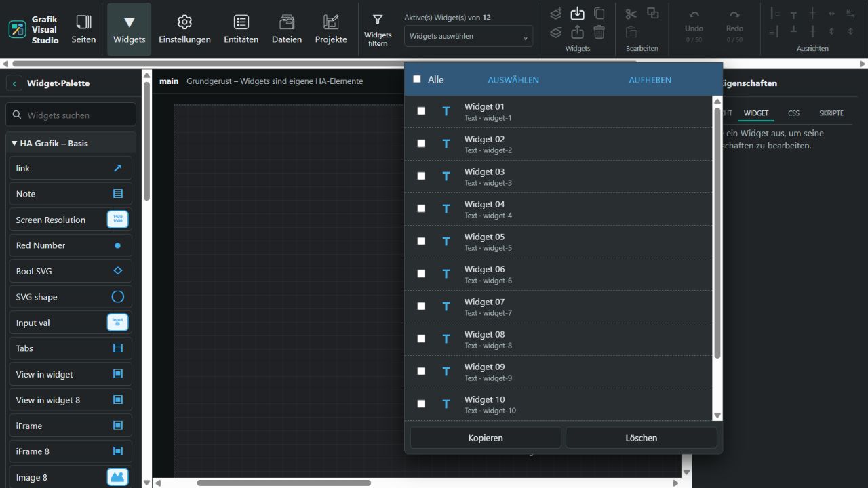Click the Kopieren button
The height and width of the screenshot is (488, 868).
click(486, 438)
